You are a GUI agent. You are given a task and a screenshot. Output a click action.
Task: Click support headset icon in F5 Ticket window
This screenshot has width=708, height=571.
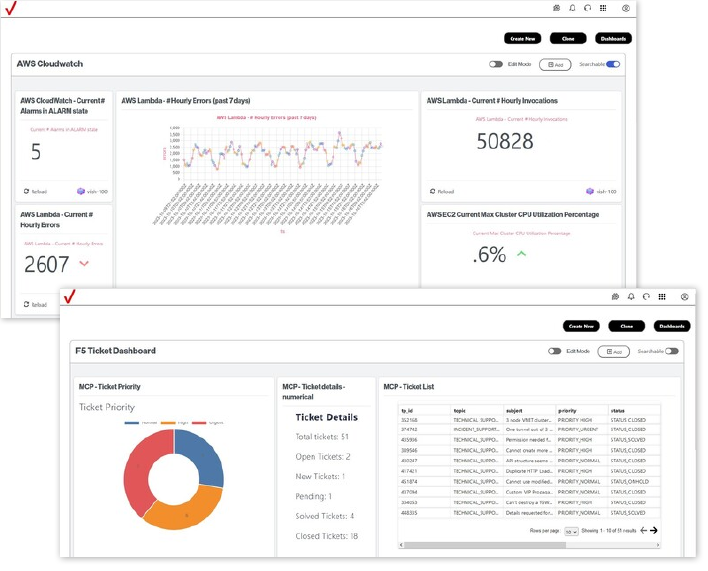pyautogui.click(x=646, y=297)
